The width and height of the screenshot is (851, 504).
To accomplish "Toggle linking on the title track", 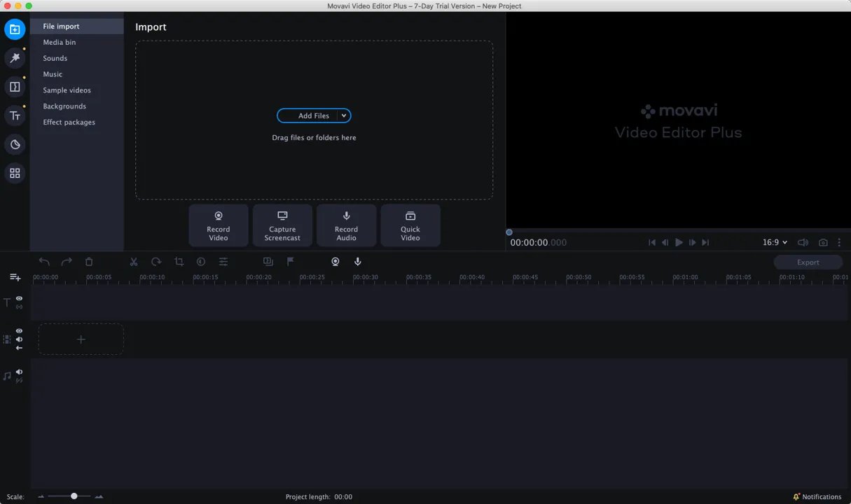I will click(x=19, y=307).
